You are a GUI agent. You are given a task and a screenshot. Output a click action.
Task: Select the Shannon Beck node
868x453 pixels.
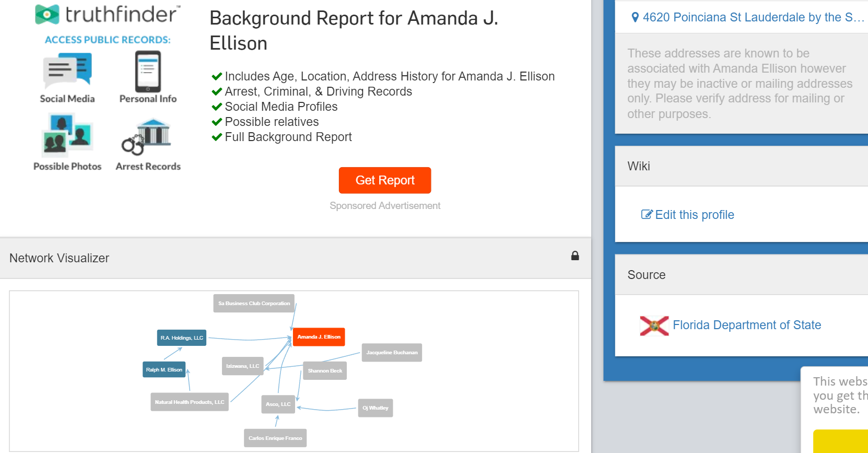click(x=325, y=371)
